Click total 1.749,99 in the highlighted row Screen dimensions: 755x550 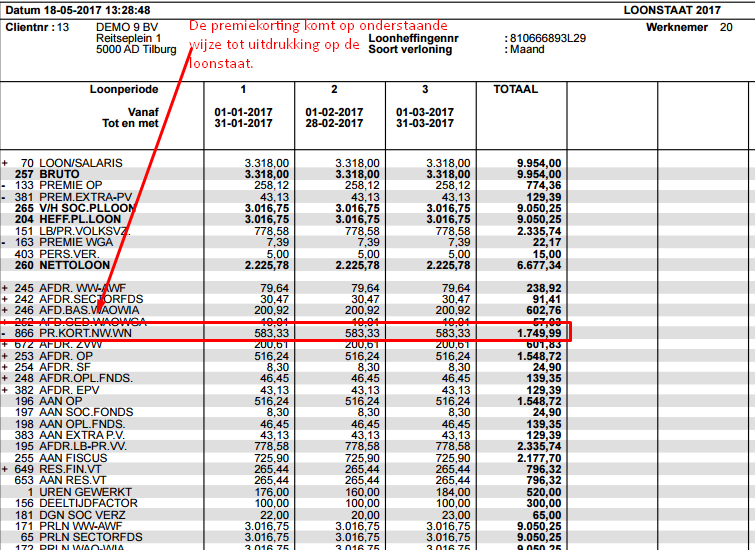pos(539,333)
